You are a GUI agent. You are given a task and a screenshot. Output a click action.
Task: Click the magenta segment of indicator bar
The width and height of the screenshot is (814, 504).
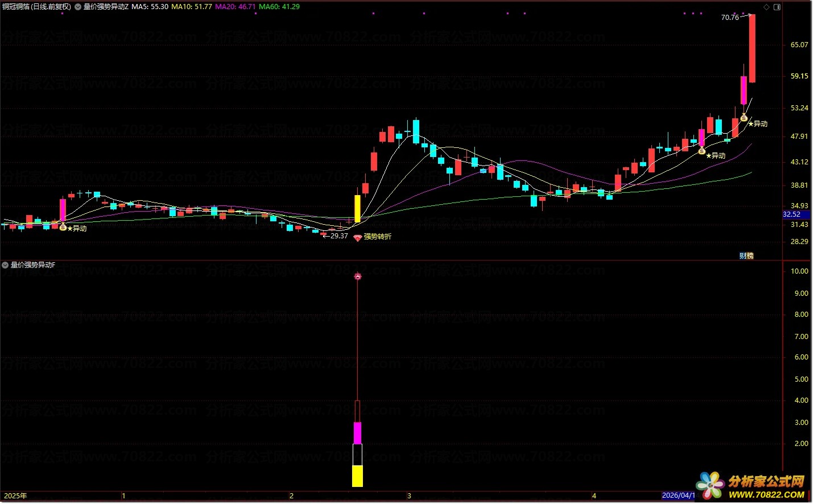[x=358, y=433]
